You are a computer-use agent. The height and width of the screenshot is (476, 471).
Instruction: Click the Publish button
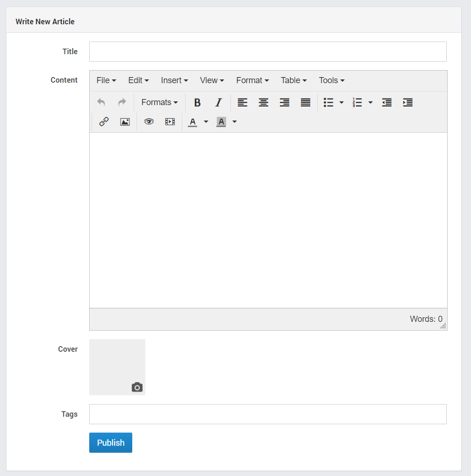point(111,443)
